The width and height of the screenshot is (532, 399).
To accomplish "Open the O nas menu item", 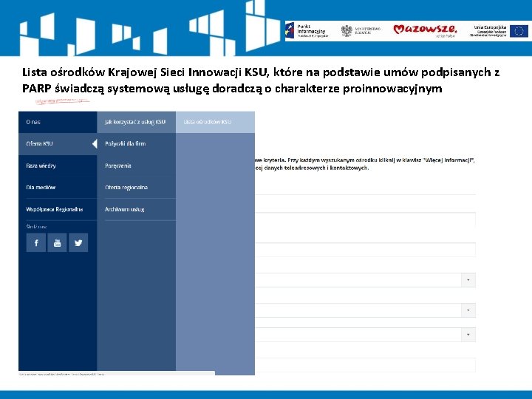I will [58, 122].
